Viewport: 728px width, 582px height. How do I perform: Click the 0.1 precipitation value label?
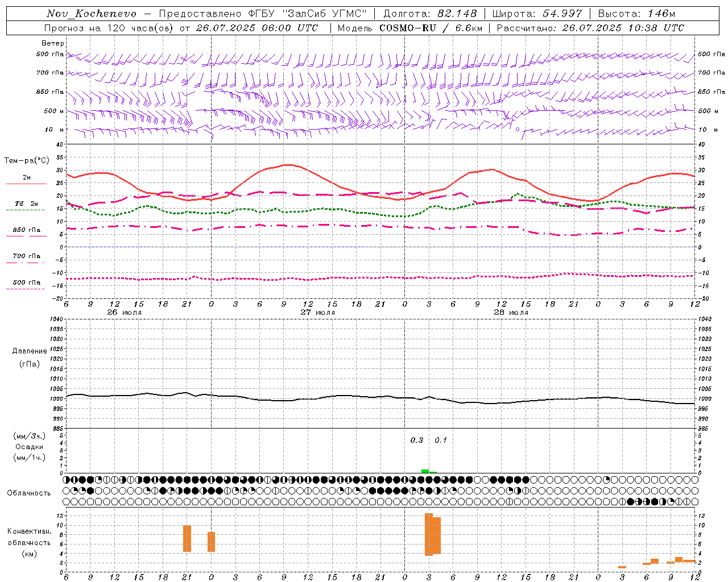(x=441, y=440)
